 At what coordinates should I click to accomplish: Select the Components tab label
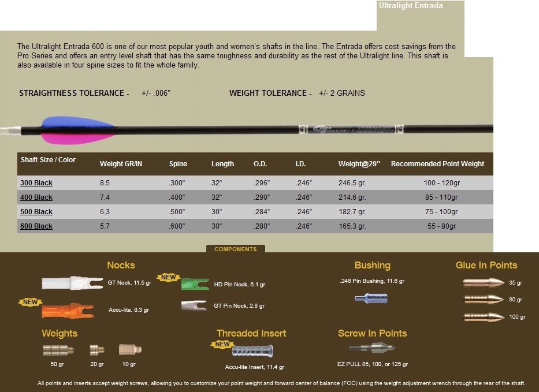pos(236,249)
